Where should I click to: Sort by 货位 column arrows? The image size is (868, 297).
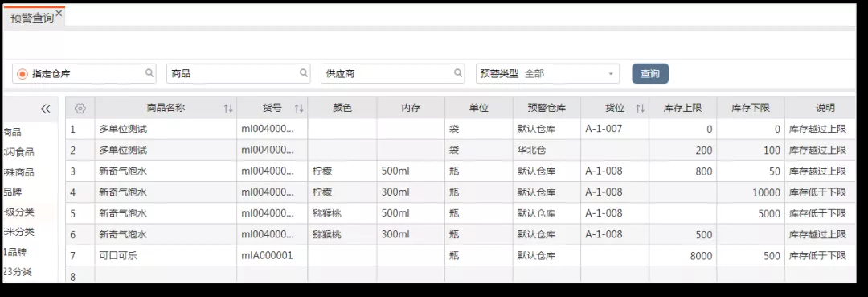641,109
